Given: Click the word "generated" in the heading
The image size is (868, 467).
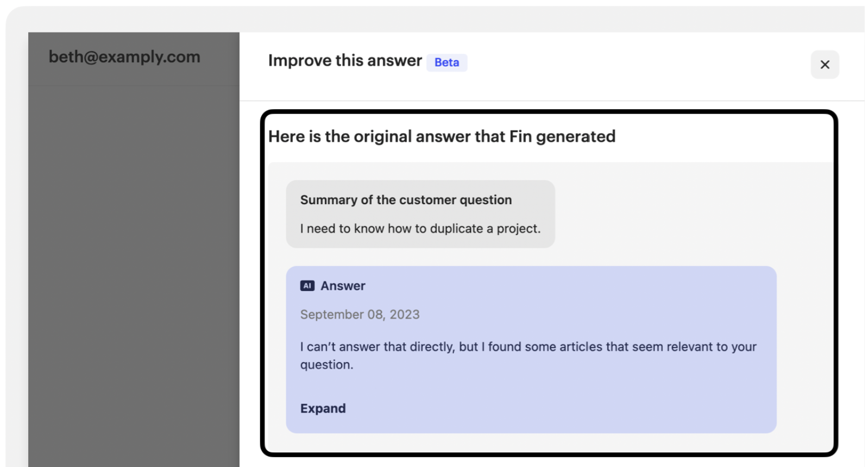Looking at the screenshot, I should pyautogui.click(x=575, y=136).
